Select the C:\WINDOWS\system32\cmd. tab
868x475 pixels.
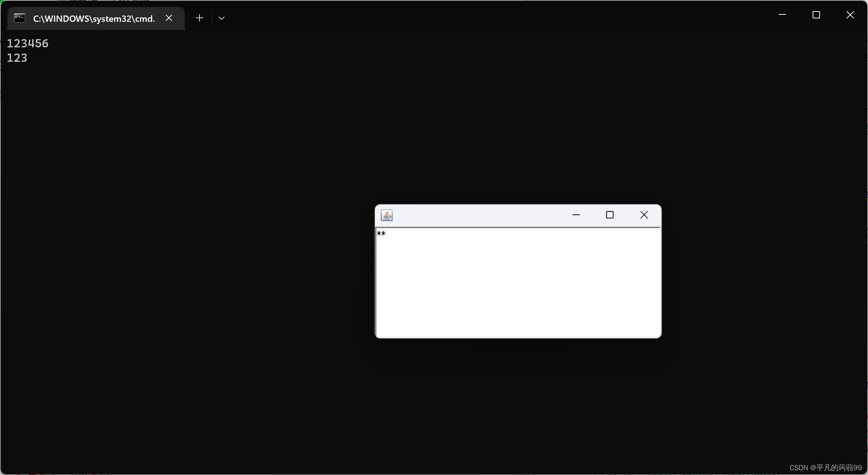point(94,18)
